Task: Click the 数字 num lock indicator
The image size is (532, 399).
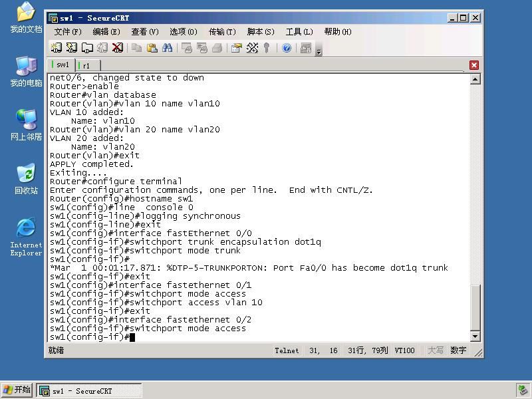Action: point(458,350)
